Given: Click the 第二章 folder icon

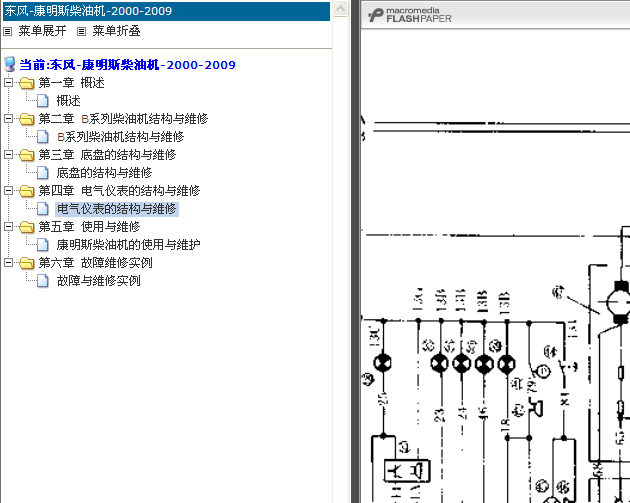Looking at the screenshot, I should coord(27,119).
